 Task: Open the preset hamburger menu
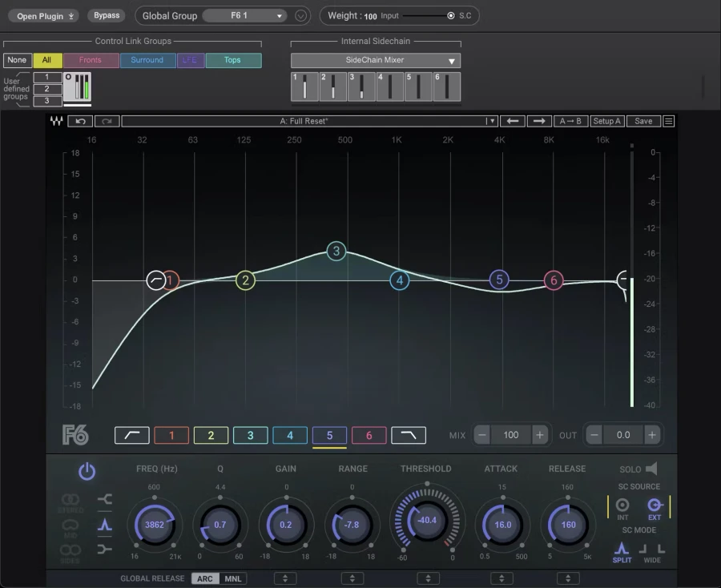tap(669, 122)
